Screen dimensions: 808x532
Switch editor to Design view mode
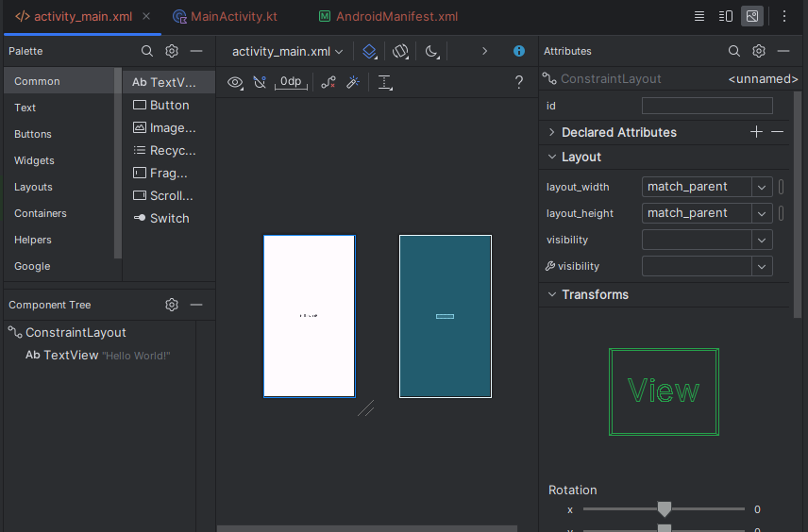[x=752, y=16]
